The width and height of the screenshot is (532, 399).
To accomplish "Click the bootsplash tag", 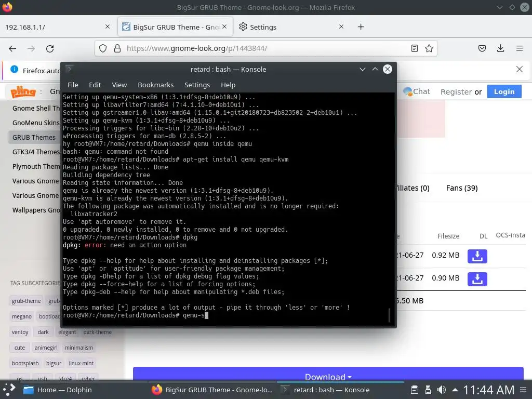I will (x=25, y=363).
